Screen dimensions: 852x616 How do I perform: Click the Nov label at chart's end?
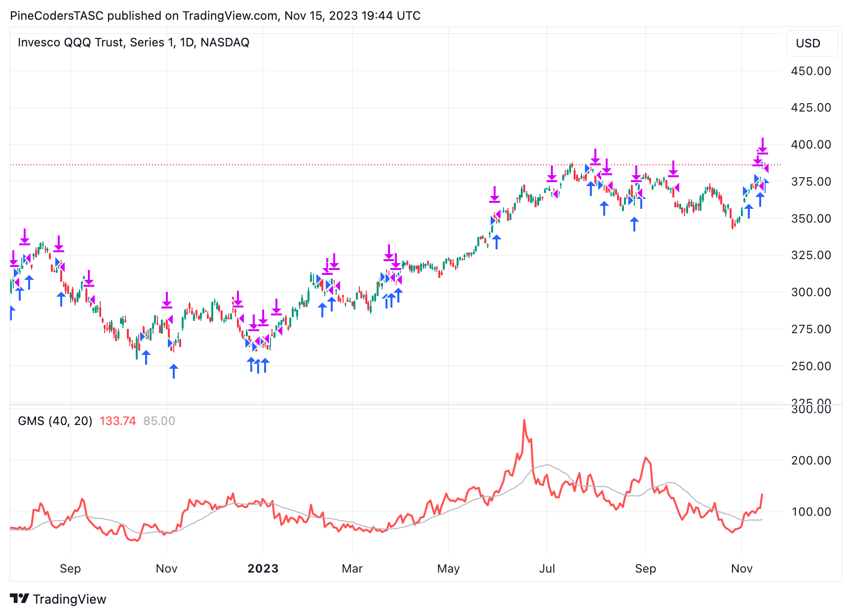tap(742, 569)
